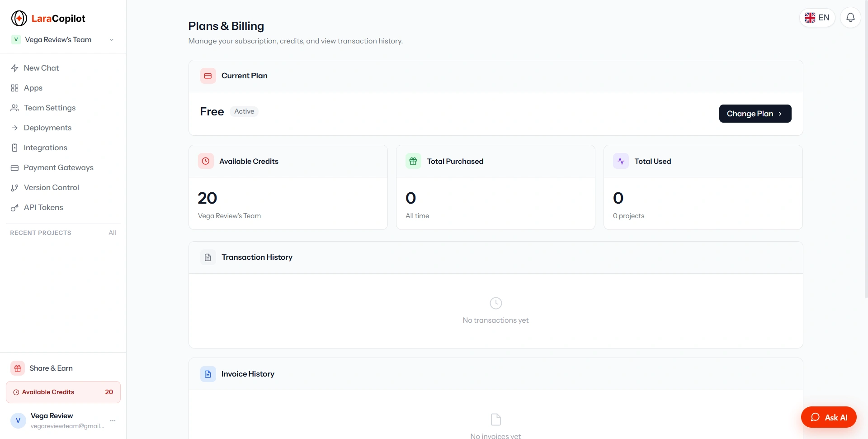
Task: Click the Integrations icon in sidebar
Action: (14, 148)
